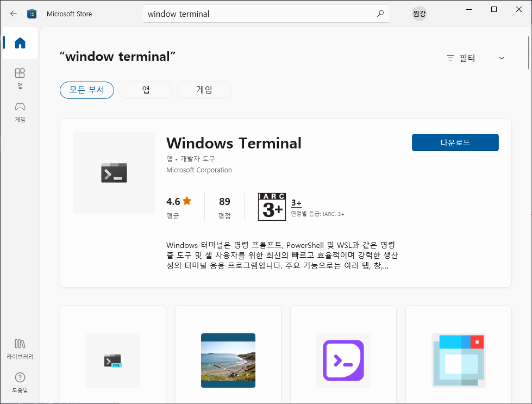Go back with the arrow icon
Screen dimensions: 532x404
tap(13, 14)
